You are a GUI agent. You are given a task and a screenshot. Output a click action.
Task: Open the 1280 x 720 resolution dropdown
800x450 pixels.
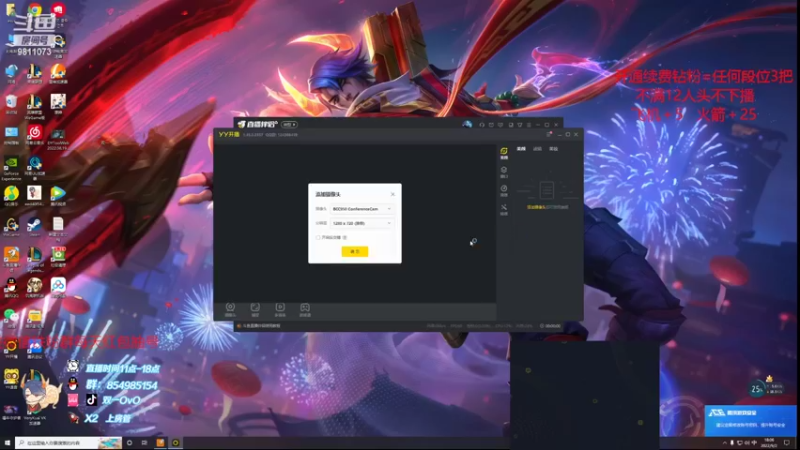(362, 223)
